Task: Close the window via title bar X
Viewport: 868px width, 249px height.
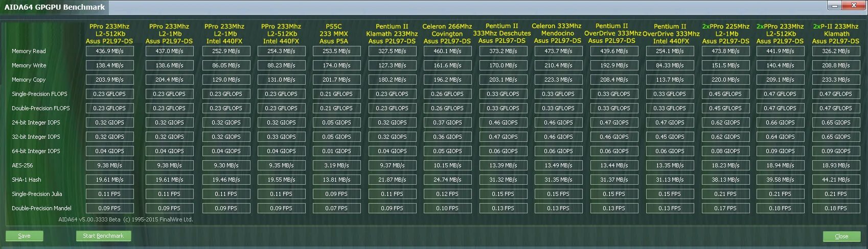Action: [x=854, y=6]
